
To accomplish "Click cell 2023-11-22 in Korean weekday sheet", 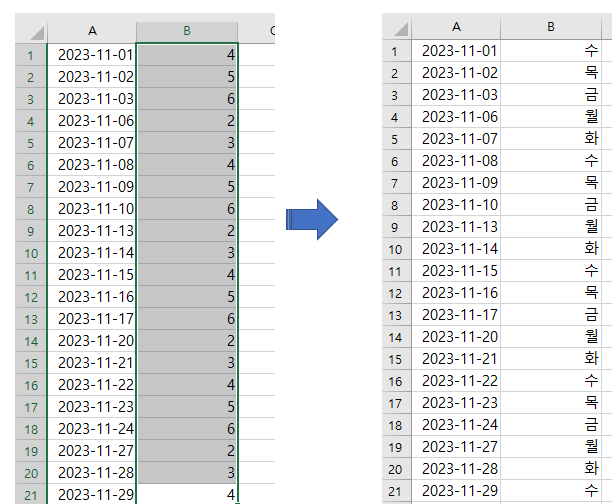I will [x=456, y=381].
